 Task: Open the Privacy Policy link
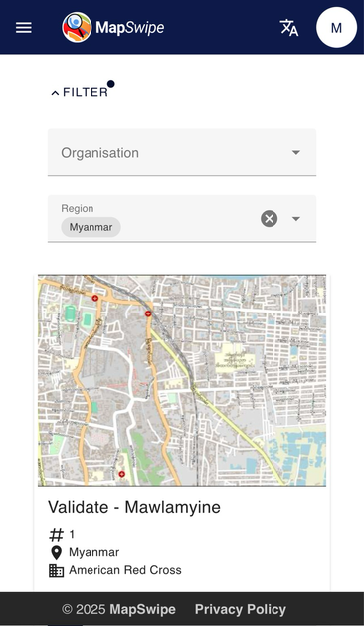click(x=241, y=609)
